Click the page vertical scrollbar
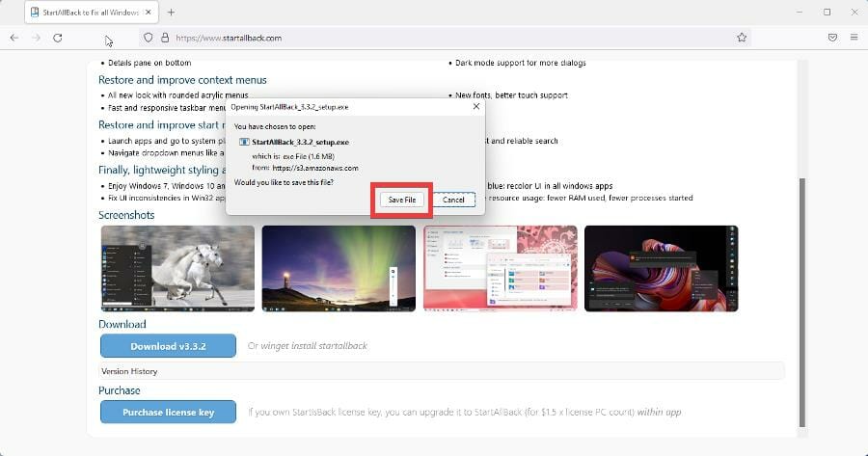The height and width of the screenshot is (456, 868). pyautogui.click(x=802, y=302)
